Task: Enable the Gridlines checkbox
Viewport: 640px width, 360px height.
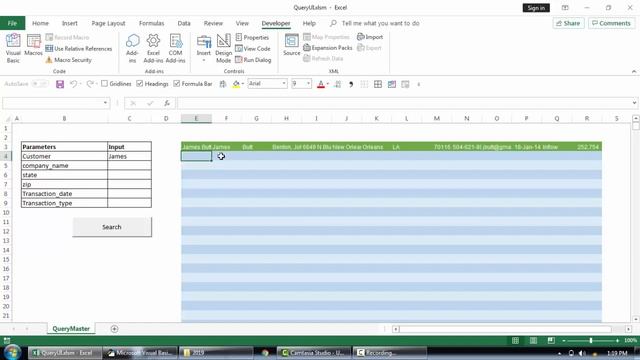Action: [104, 84]
